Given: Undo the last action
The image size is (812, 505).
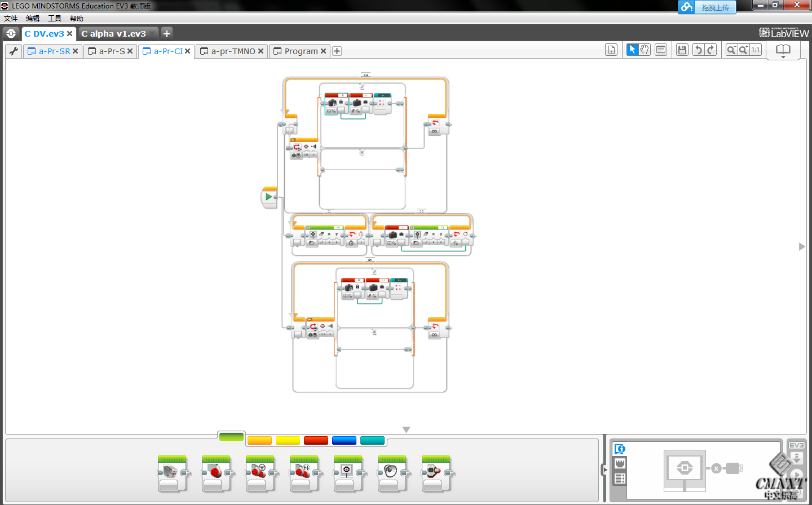Looking at the screenshot, I should click(x=698, y=50).
